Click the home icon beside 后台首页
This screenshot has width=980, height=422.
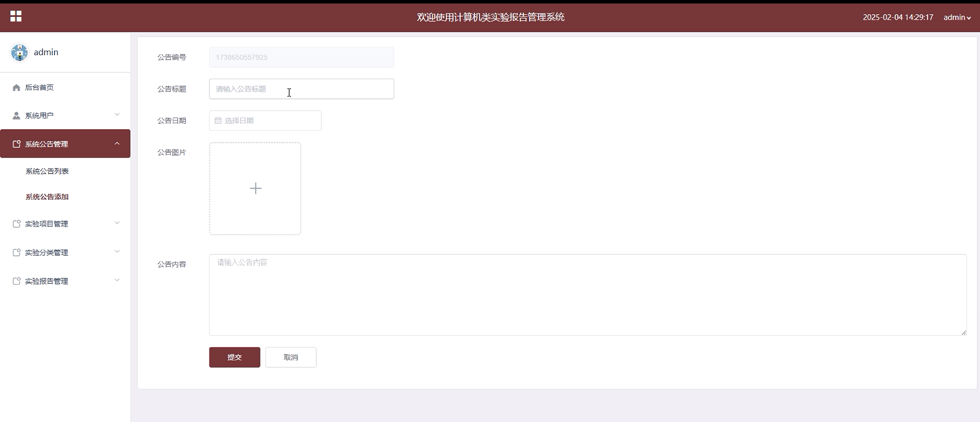tap(16, 88)
